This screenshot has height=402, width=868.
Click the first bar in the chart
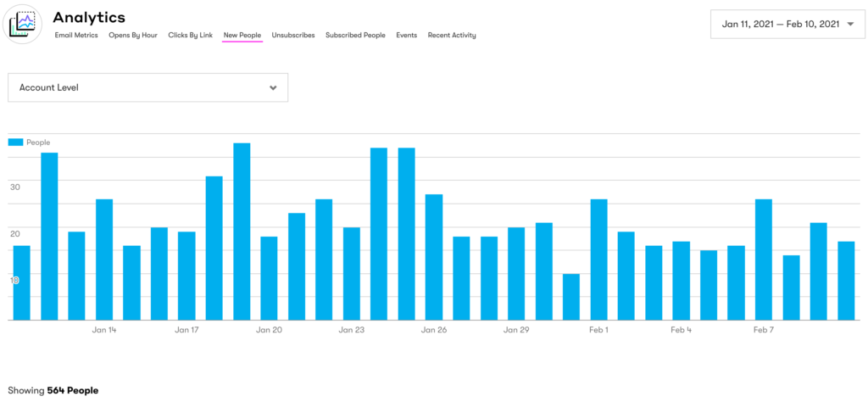coord(22,282)
